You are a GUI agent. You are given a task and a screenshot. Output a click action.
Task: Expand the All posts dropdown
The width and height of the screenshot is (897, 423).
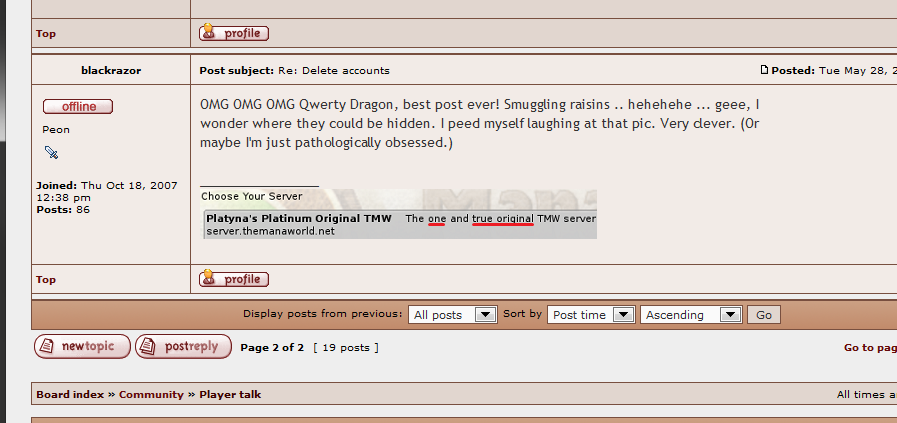(x=452, y=314)
